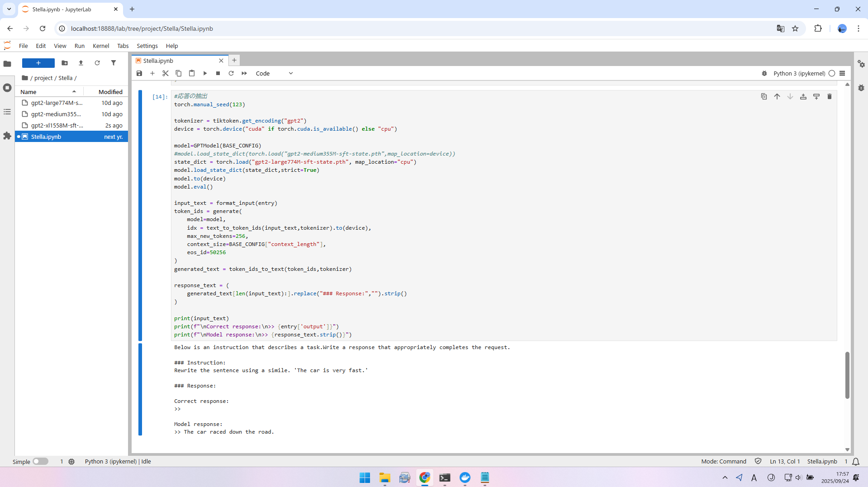Cut the selected cell with scissors icon

[166, 73]
